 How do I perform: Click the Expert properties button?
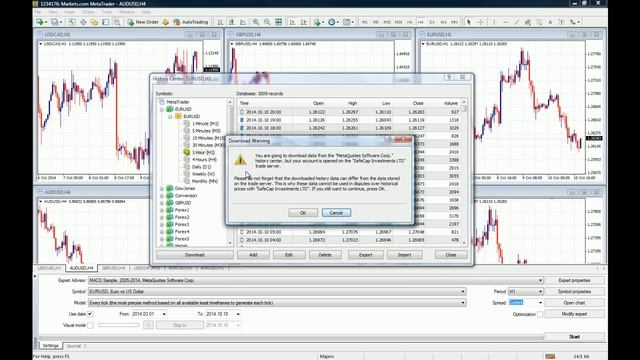(x=574, y=280)
